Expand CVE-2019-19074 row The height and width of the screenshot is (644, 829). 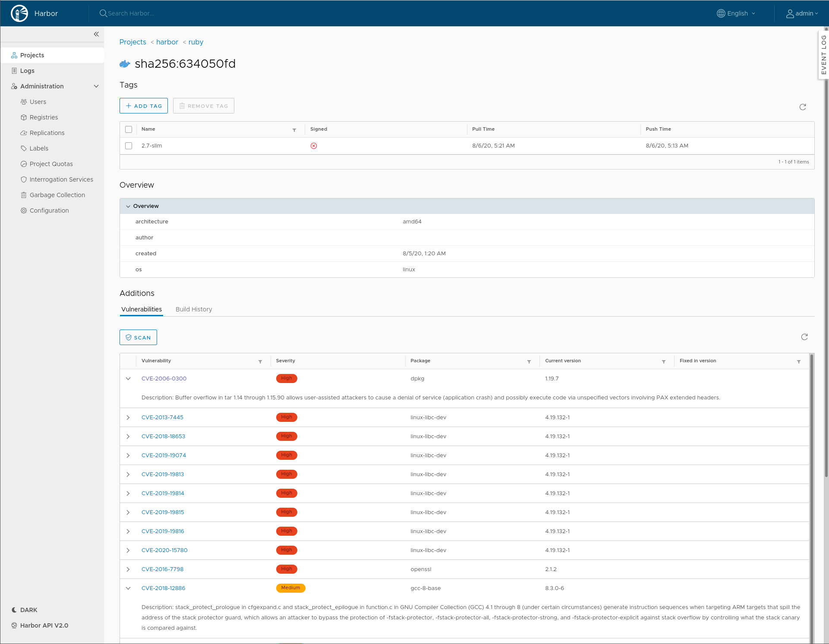pyautogui.click(x=128, y=456)
